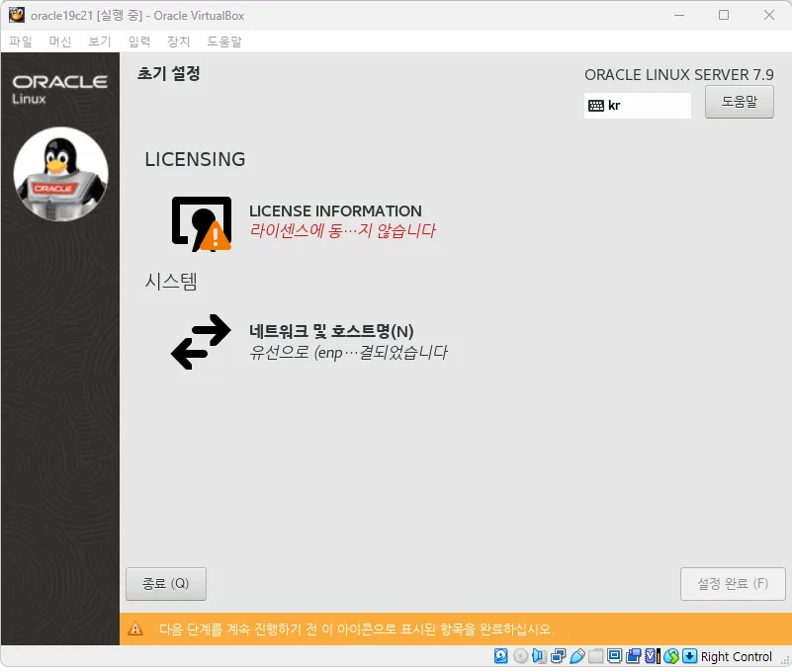The height and width of the screenshot is (672, 792).
Task: Click hard disk activity status icon
Action: 500,656
